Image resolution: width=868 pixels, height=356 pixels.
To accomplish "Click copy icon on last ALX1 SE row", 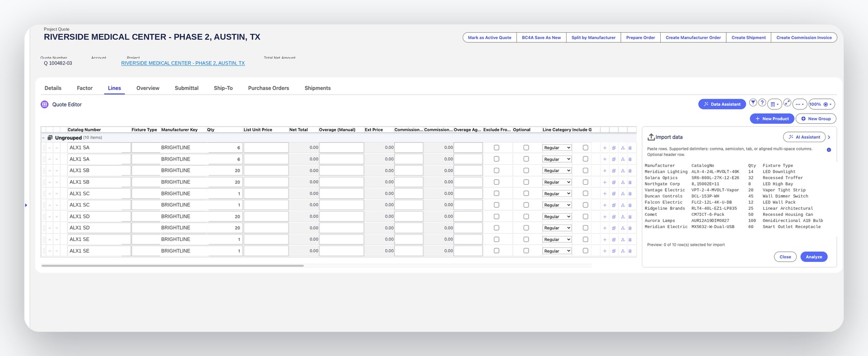I will (x=614, y=251).
